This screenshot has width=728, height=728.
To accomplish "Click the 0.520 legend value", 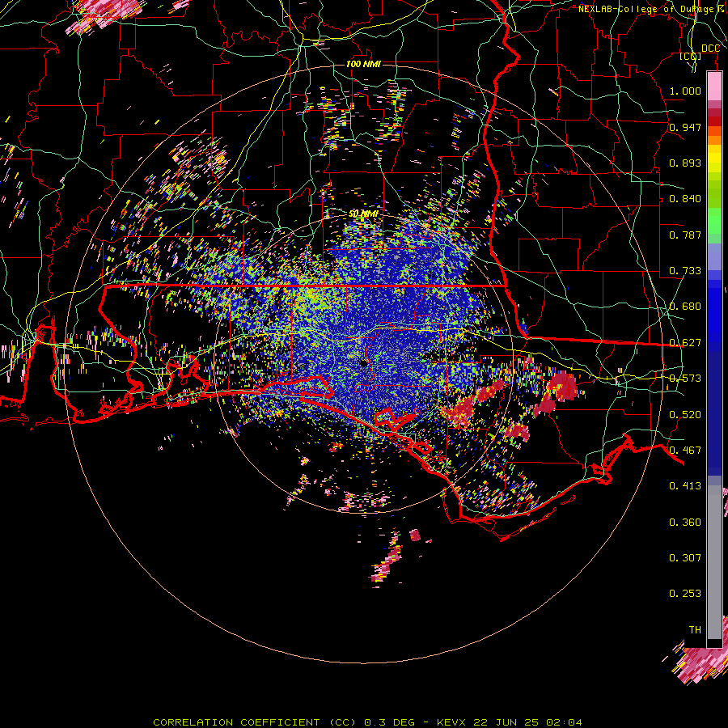I will (685, 414).
